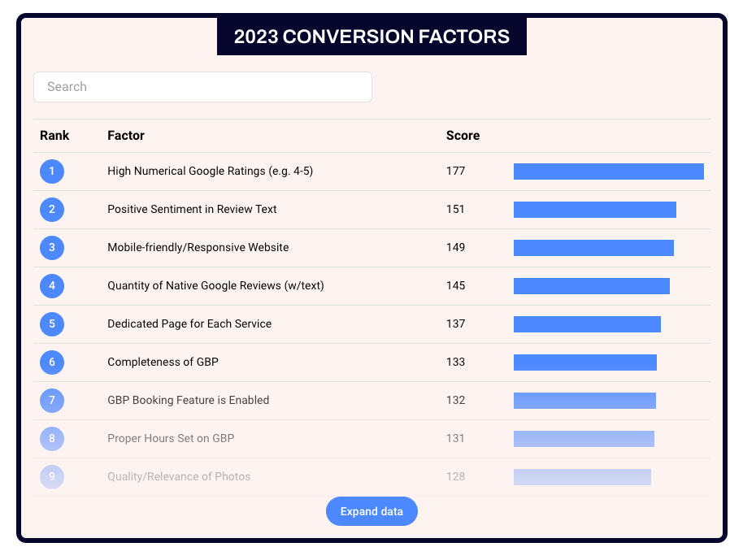Select Positive Sentiment in Review Text

pyautogui.click(x=192, y=210)
